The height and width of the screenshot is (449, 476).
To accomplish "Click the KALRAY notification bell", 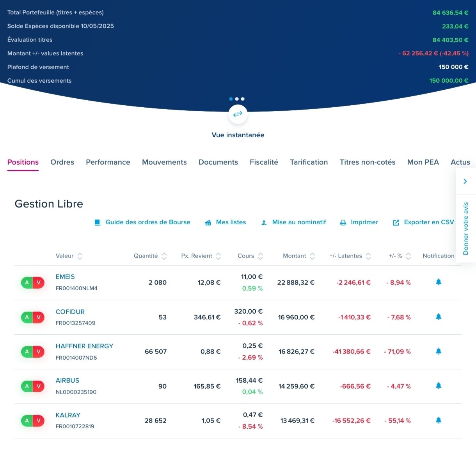I will point(439,420).
